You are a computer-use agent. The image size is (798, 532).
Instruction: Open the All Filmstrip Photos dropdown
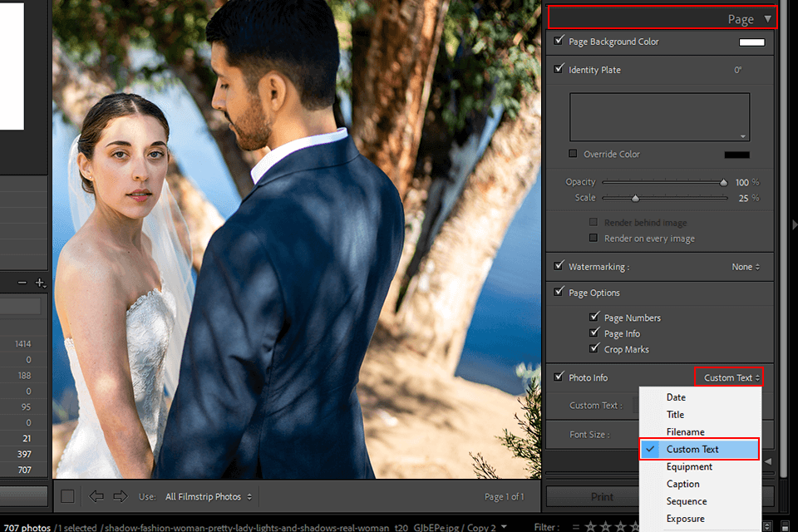tap(209, 497)
